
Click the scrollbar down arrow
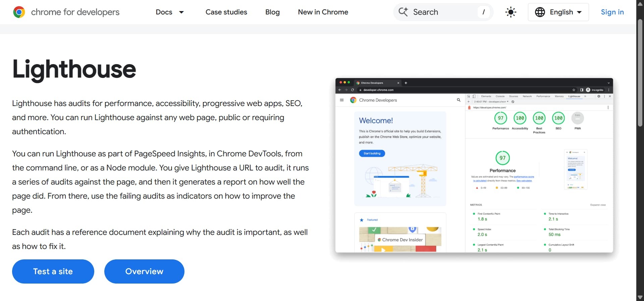(640, 297)
